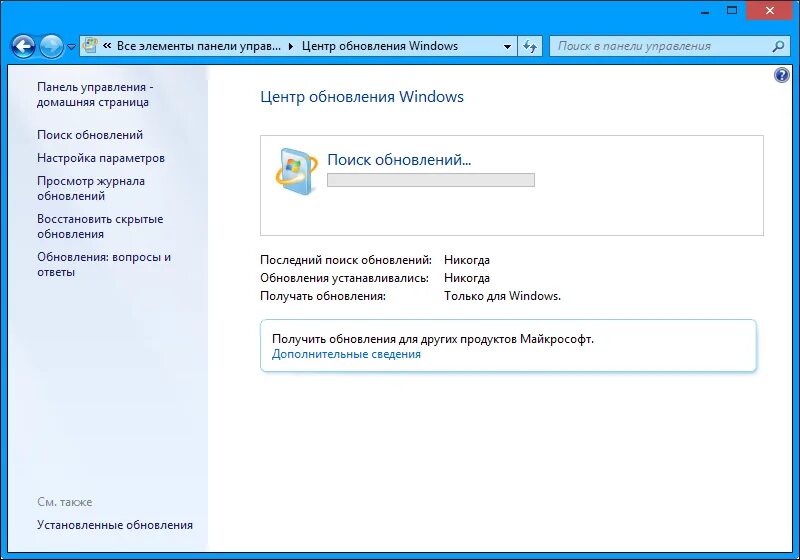Screen dimensions: 800x560
Task: Open Help via the question mark icon
Action: coord(782,75)
